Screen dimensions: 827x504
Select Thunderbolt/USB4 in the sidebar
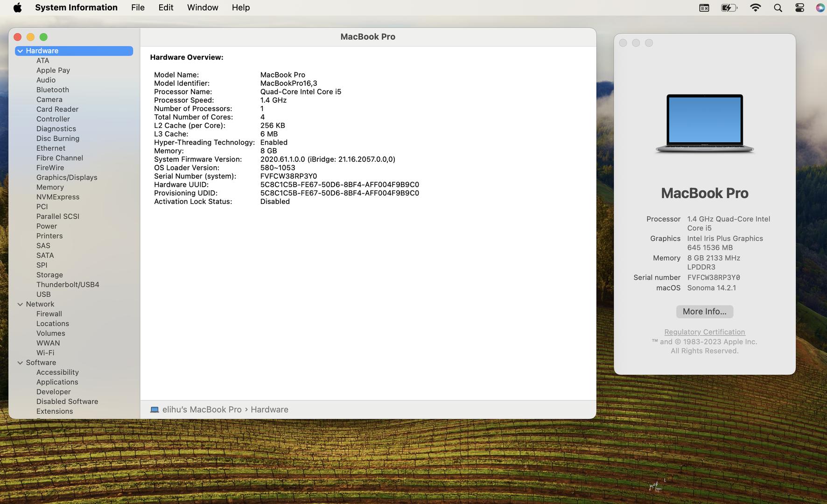click(x=68, y=285)
